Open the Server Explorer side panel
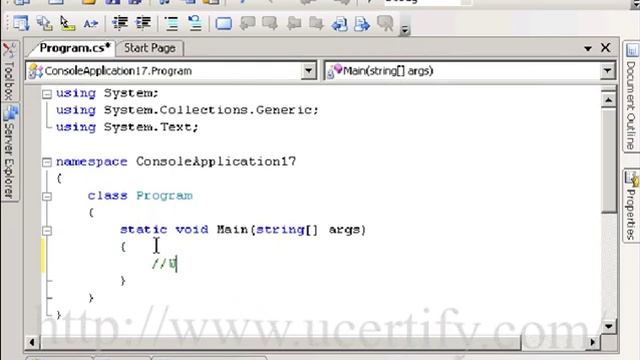This screenshot has width=640, height=360. [x=10, y=153]
